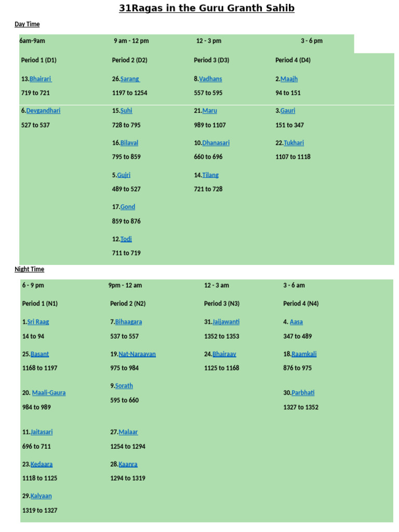Open the Nat-Naraayan link
Screen dimensions: 399x532
click(x=137, y=354)
